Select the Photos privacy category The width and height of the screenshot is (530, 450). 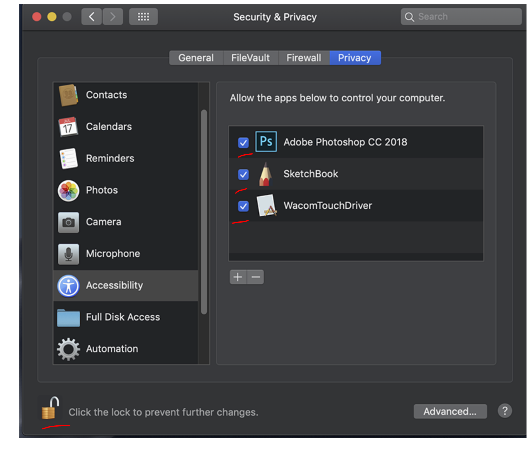(126, 190)
